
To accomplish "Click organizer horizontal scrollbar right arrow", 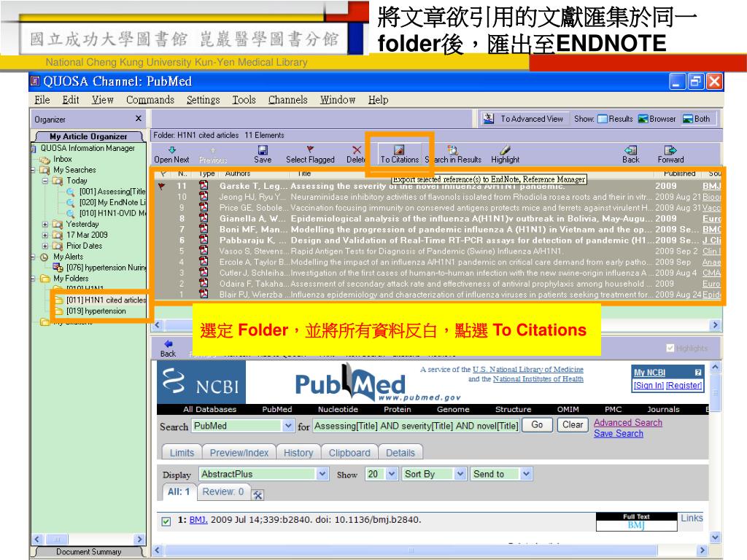I will [139, 539].
